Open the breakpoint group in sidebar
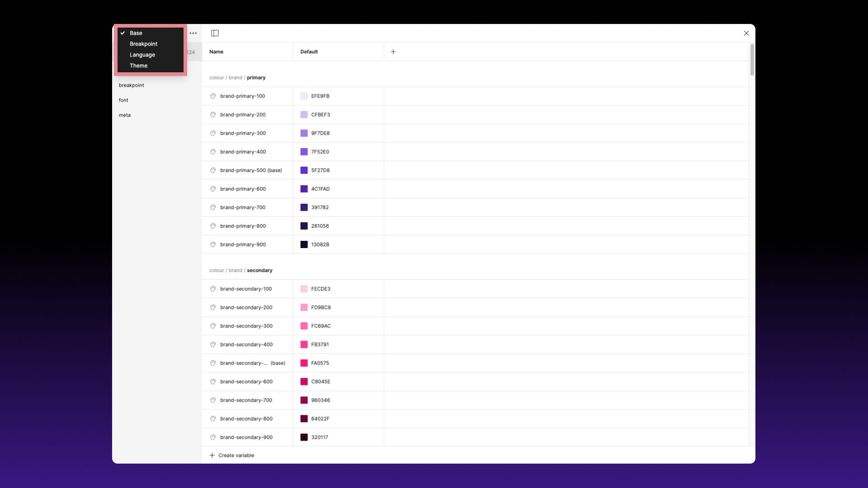The image size is (868, 488). [x=132, y=85]
